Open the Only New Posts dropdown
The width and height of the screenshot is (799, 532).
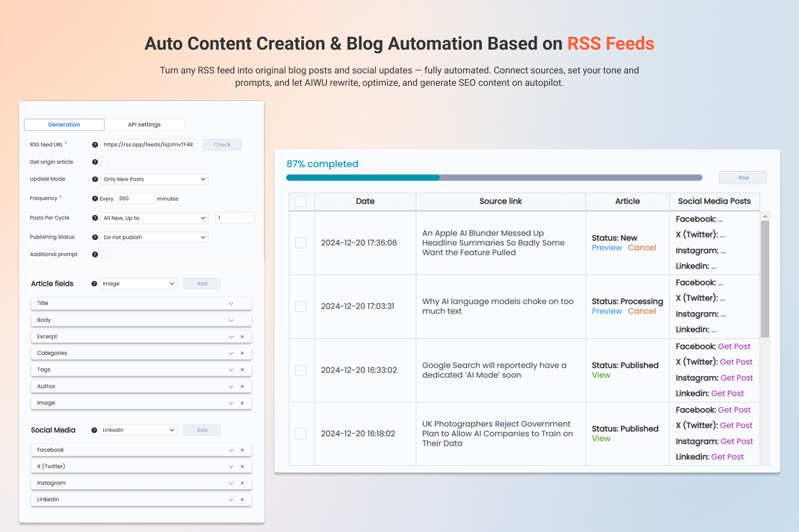tap(154, 179)
